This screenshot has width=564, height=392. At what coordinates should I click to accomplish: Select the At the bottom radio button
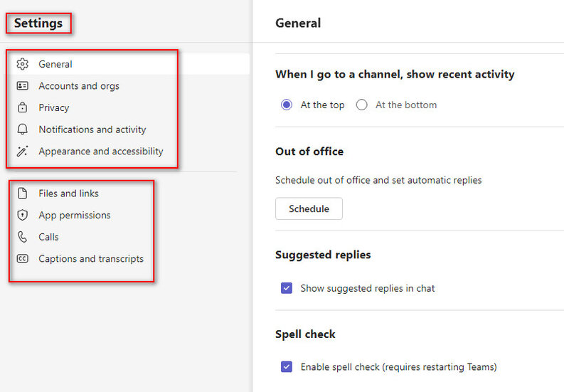361,105
